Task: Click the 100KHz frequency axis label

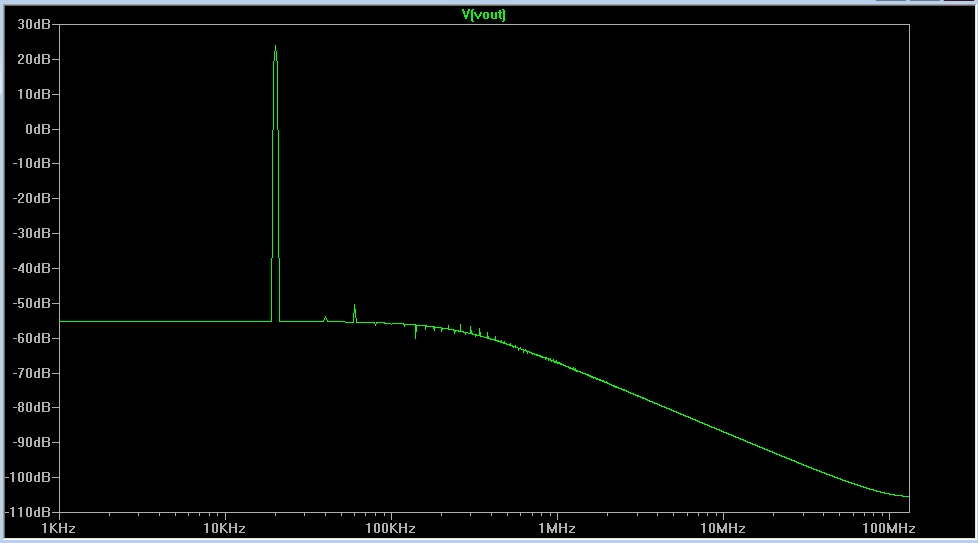Action: click(390, 529)
